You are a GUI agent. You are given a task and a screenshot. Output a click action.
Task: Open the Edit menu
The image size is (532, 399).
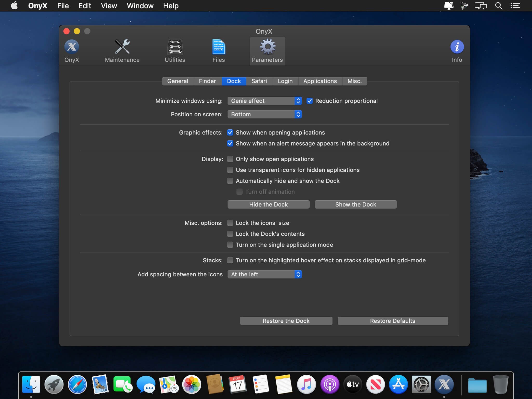point(85,6)
